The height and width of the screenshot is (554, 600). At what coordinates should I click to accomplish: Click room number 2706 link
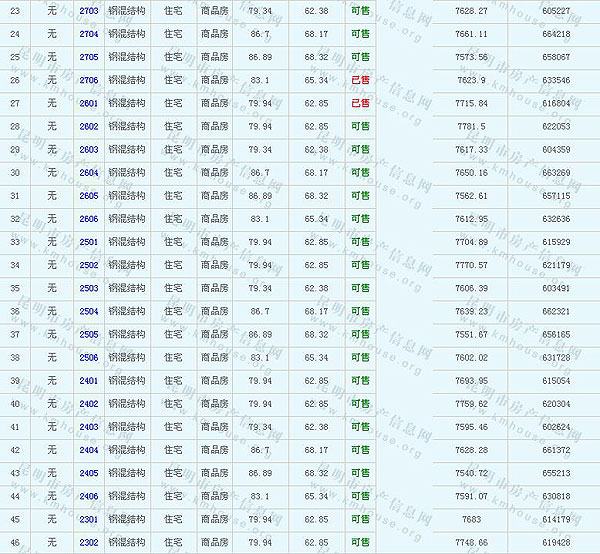88,80
